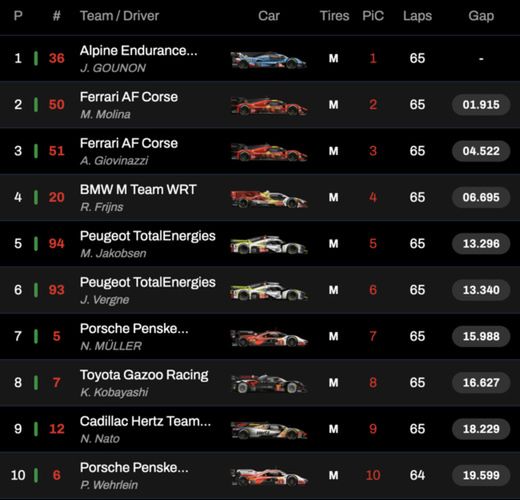This screenshot has width=520, height=500.
Task: Select the 01.915 gap pill
Action: (x=481, y=105)
